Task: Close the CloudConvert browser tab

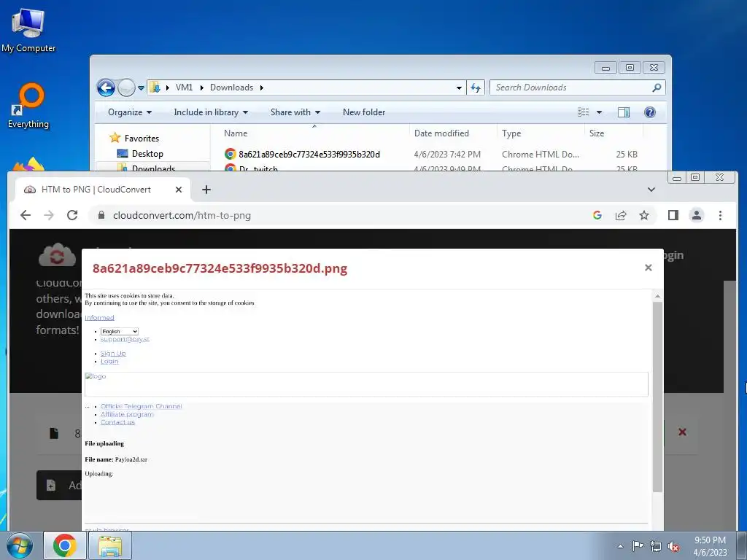Action: (179, 190)
